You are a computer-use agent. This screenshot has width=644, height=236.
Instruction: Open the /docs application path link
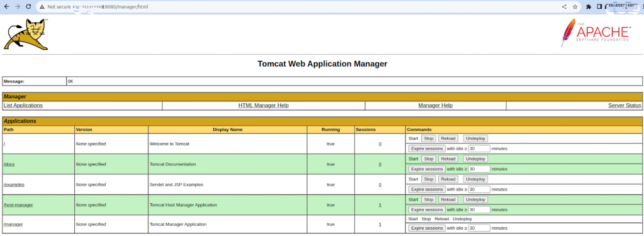tap(9, 164)
